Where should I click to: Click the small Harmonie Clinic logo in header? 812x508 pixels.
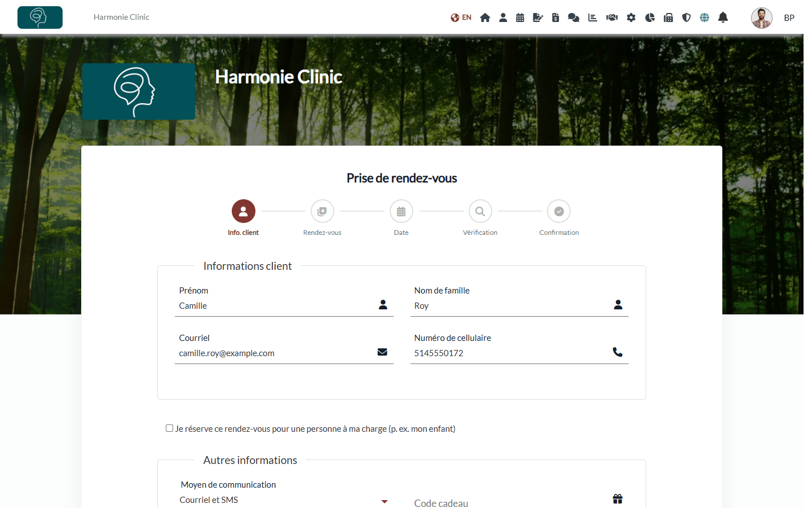[40, 17]
